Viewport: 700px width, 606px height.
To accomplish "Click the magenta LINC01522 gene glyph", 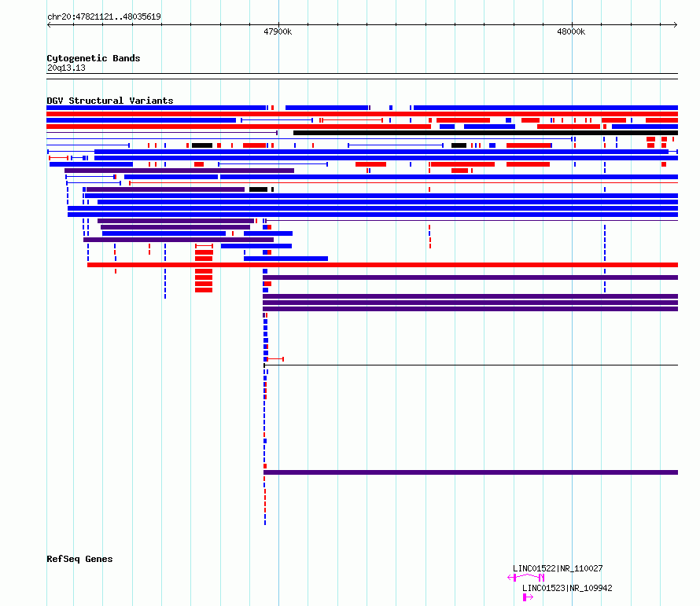I will pos(526,578).
